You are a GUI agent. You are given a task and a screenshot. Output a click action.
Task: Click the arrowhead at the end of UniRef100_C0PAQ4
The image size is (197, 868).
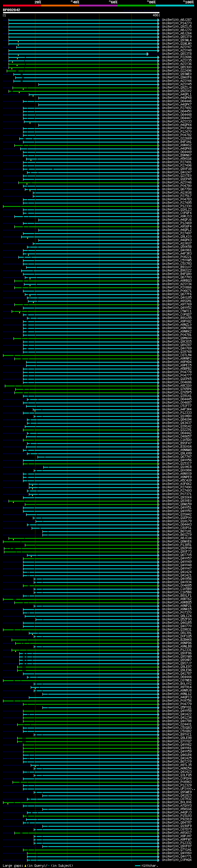tap(159, 860)
